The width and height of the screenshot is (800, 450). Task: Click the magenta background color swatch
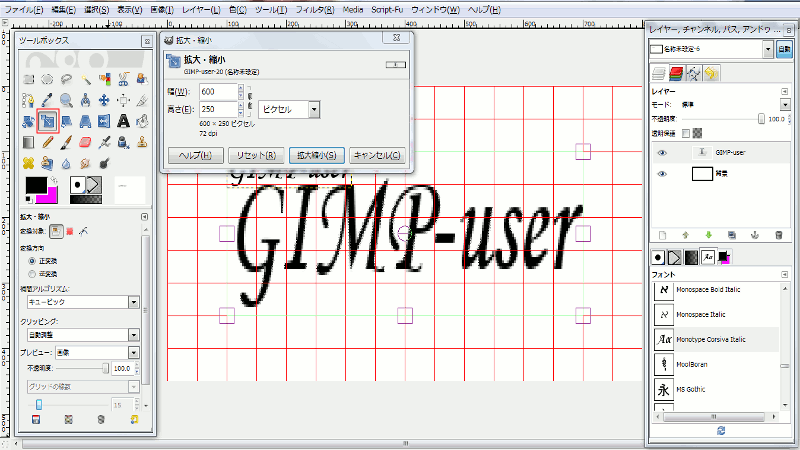(51, 196)
